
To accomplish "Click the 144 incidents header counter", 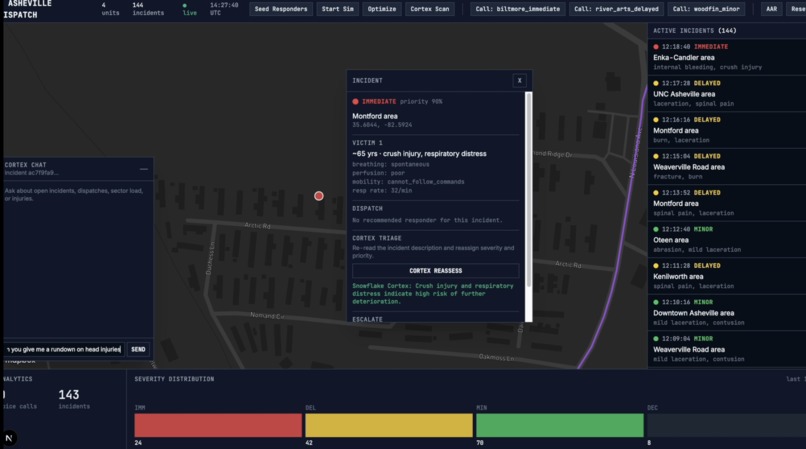I will tap(148, 9).
